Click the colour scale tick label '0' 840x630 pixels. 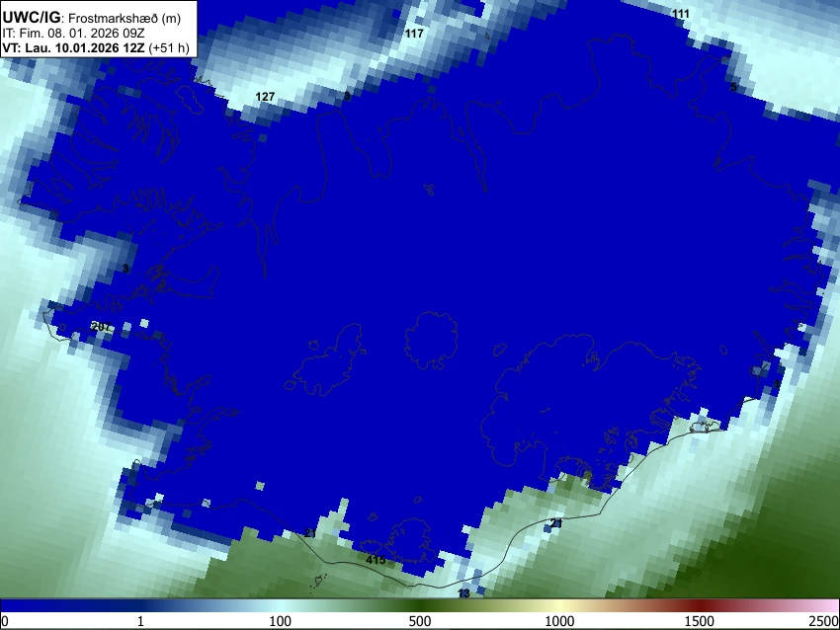5,621
